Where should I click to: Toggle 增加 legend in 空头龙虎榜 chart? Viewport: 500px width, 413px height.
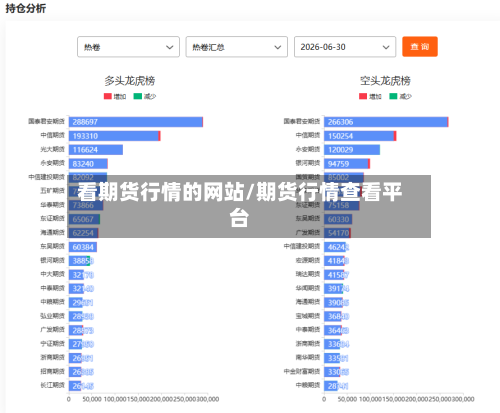(x=370, y=96)
